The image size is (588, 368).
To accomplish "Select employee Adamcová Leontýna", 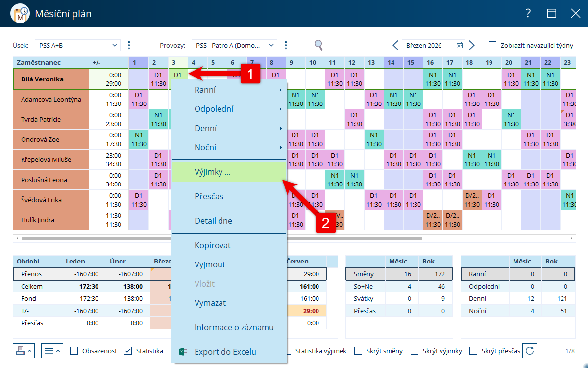I will pos(50,100).
